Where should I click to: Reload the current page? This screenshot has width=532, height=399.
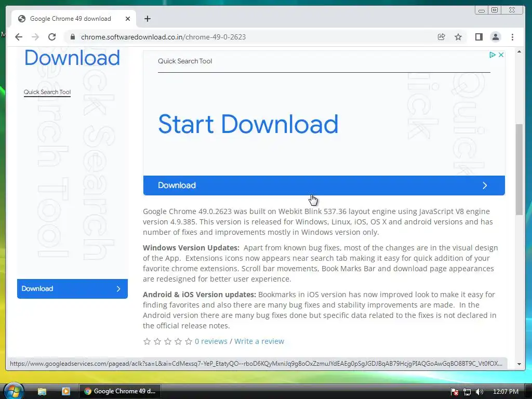(x=52, y=37)
